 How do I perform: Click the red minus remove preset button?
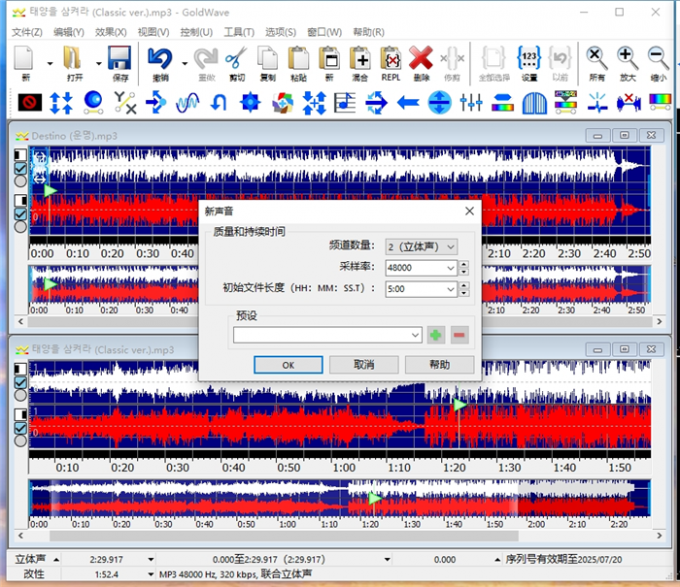460,335
